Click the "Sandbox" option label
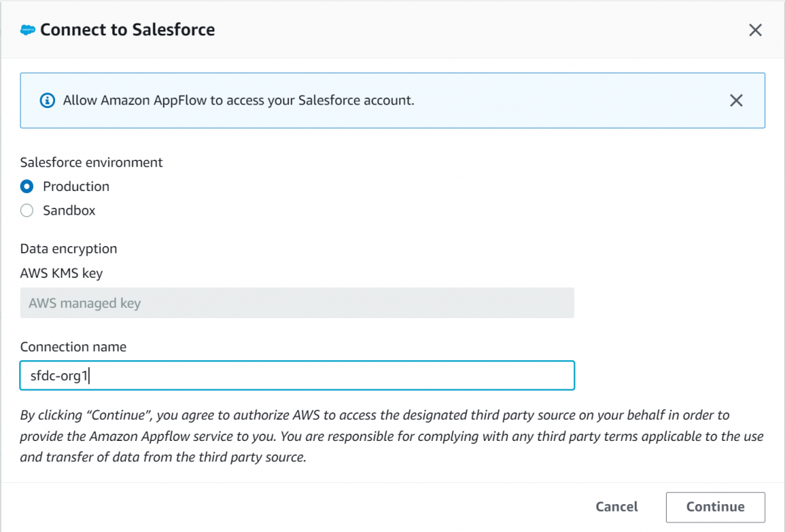The width and height of the screenshot is (785, 532). click(x=69, y=211)
